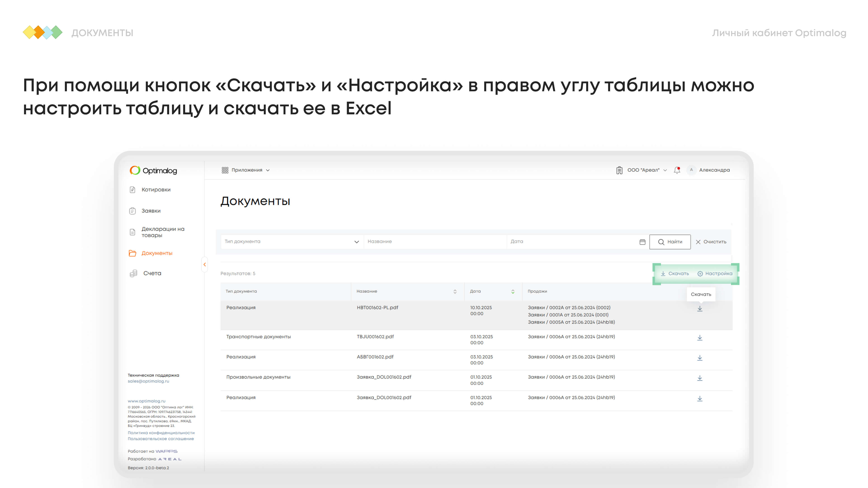The height and width of the screenshot is (488, 868).
Task: Open table settings via Настройка
Action: (x=715, y=273)
